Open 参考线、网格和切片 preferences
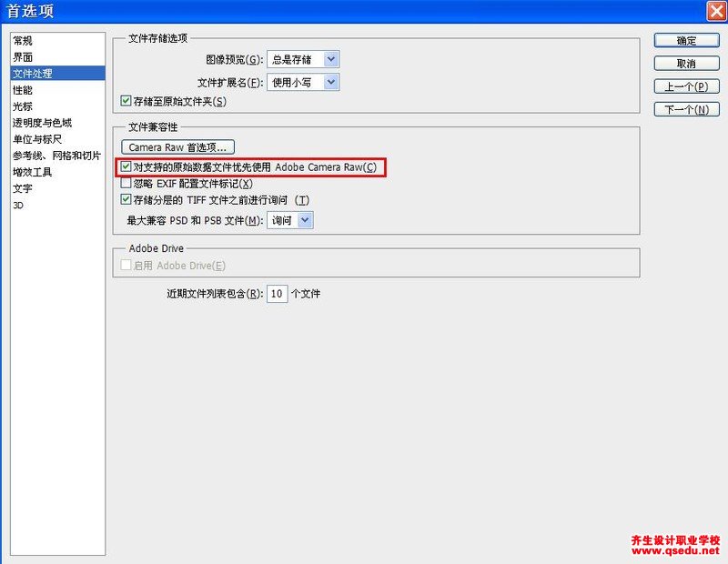This screenshot has width=728, height=564. (x=56, y=156)
